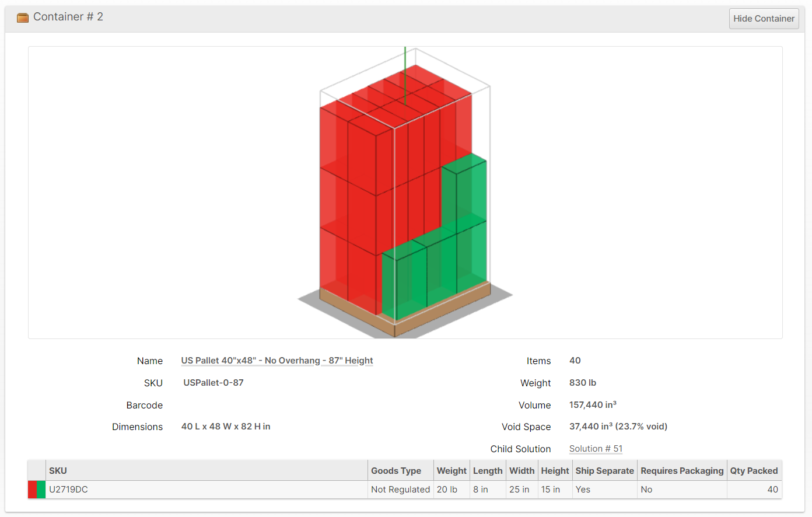The height and width of the screenshot is (517, 812).
Task: Click the Container # 2 panel title
Action: (x=68, y=17)
